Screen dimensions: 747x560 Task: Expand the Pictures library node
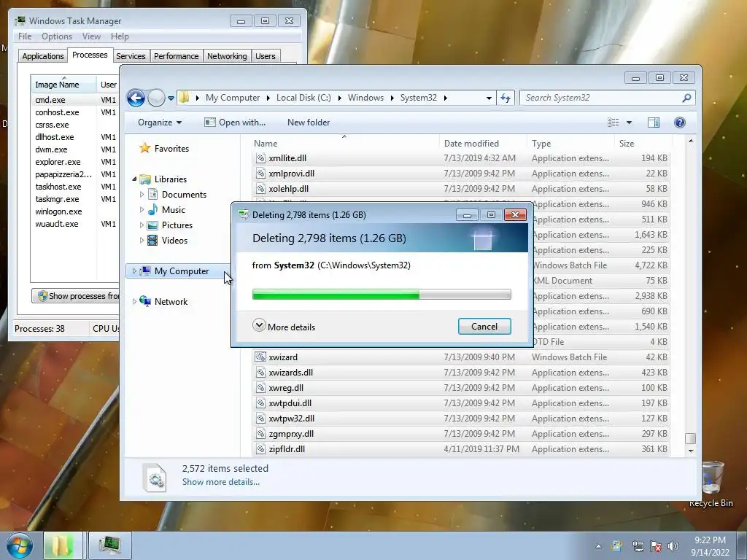coord(142,225)
